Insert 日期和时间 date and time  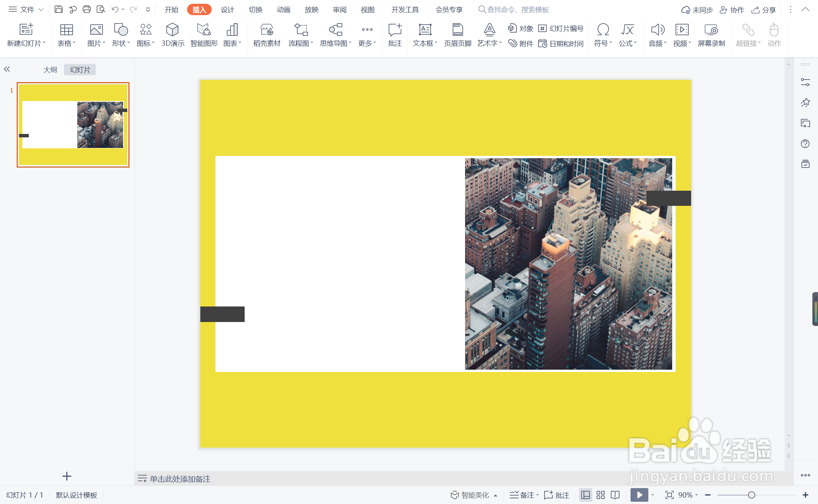pyautogui.click(x=561, y=44)
